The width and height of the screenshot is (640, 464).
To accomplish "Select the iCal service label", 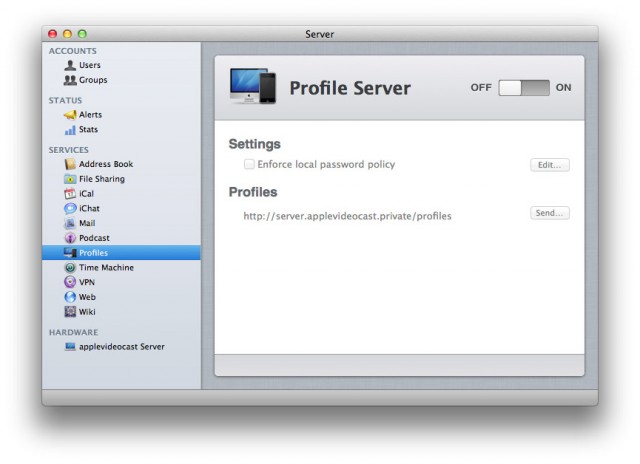I will pos(86,194).
